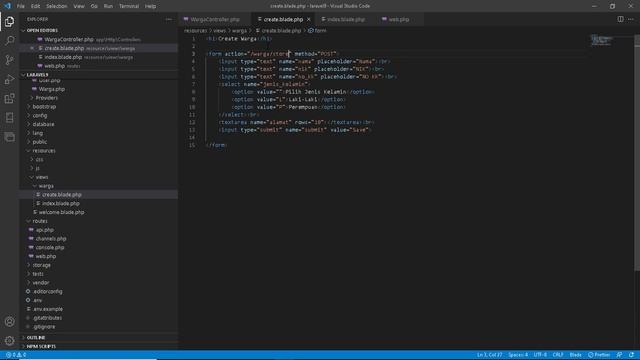Open the Selection menu
The image size is (640, 360).
click(x=56, y=6)
